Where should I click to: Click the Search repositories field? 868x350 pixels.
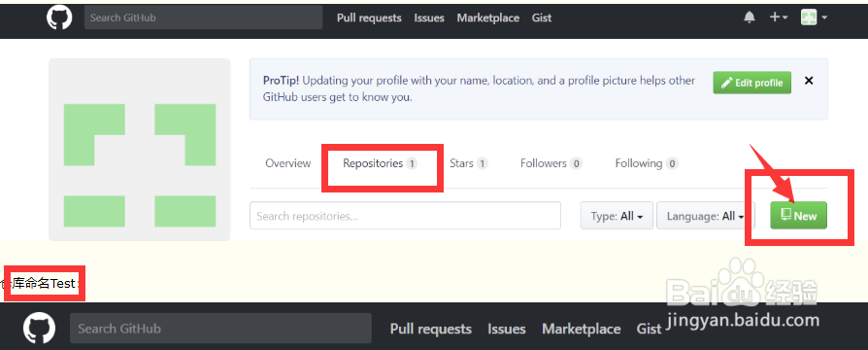405,216
